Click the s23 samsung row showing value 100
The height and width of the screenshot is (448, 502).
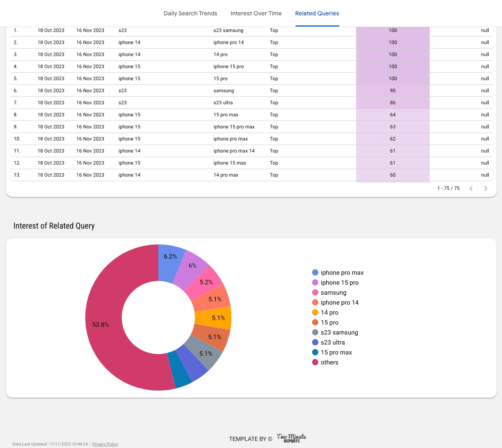click(224, 30)
